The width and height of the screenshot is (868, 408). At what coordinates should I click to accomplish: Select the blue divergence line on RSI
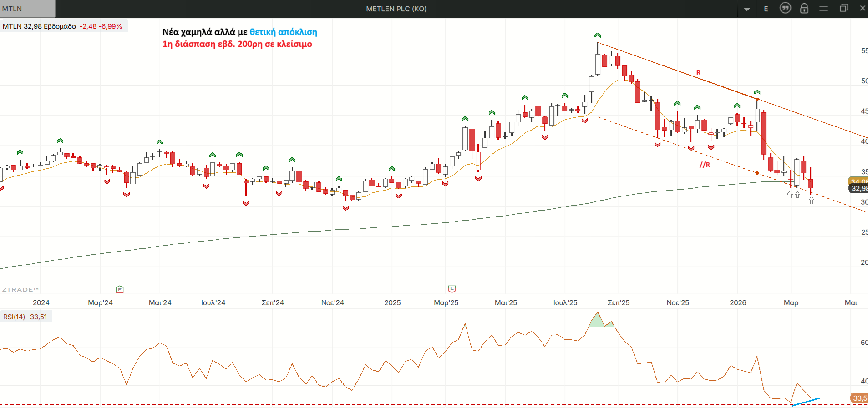806,402
